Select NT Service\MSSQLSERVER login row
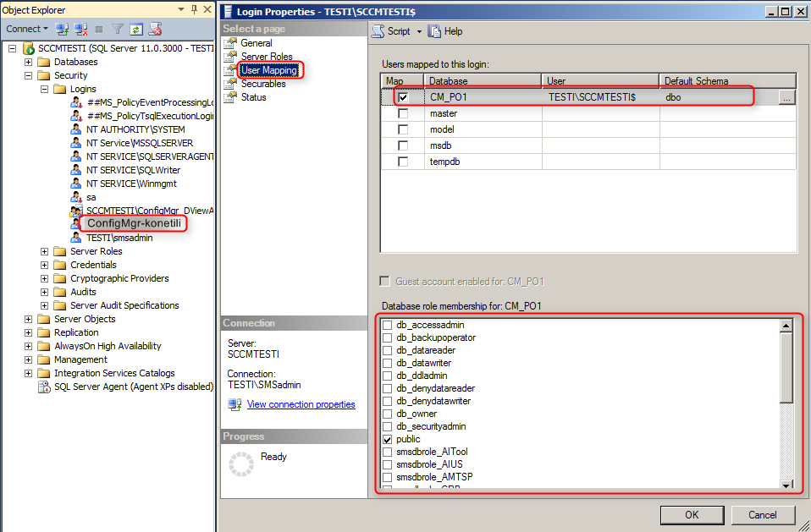811x532 pixels. 140,143
